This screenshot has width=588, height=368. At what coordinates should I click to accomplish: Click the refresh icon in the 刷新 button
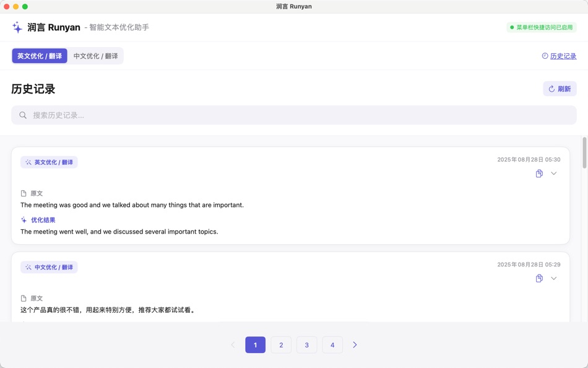pos(551,89)
